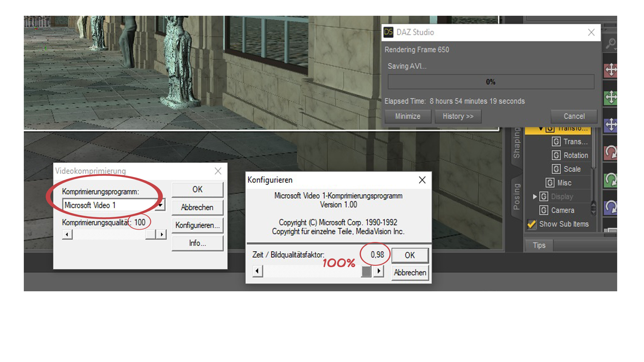The height and width of the screenshot is (362, 644).
Task: Click the blue translate arrows icon
Action: [611, 125]
